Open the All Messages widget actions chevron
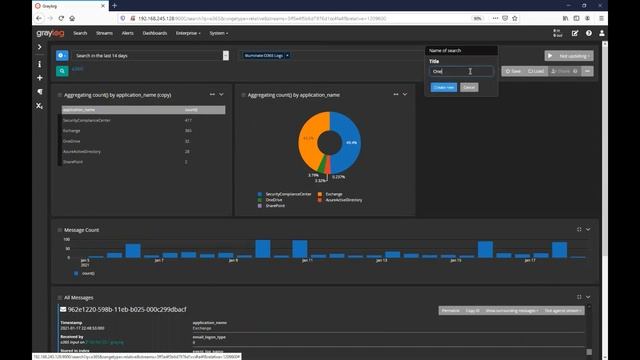The height and width of the screenshot is (360, 640). click(588, 297)
